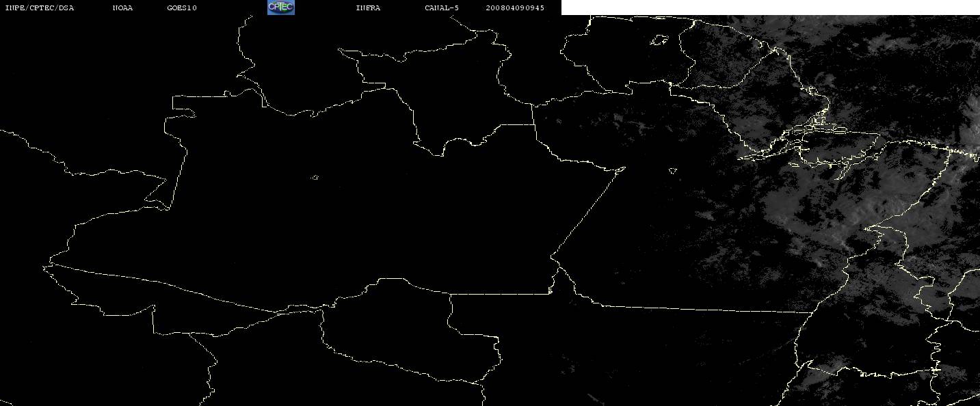The width and height of the screenshot is (980, 406).
Task: Click the INFRA channel type label
Action: tap(368, 8)
